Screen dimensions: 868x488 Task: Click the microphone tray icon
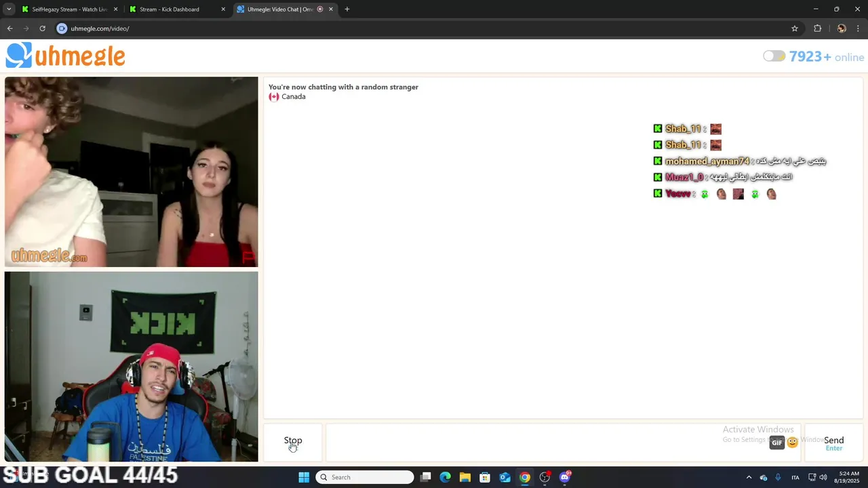click(x=778, y=477)
